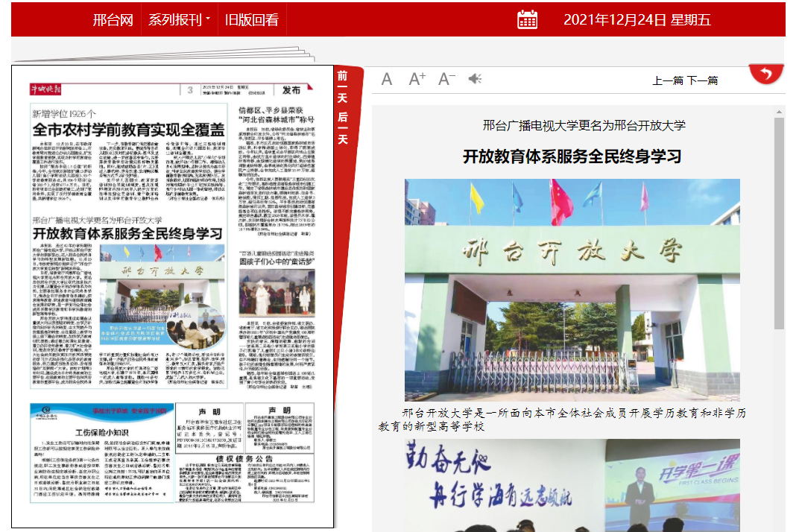Go to next day 后一天
This screenshot has height=532, width=799.
[x=342, y=128]
